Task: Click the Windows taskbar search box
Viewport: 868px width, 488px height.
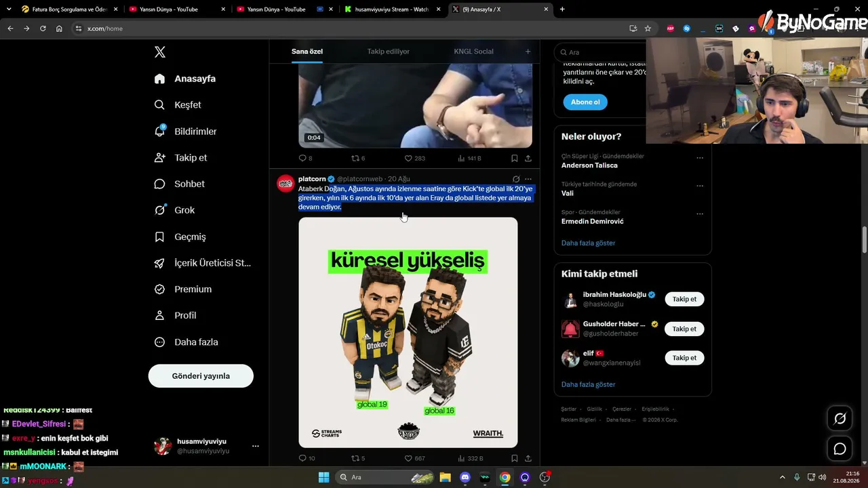Action: pos(385,477)
